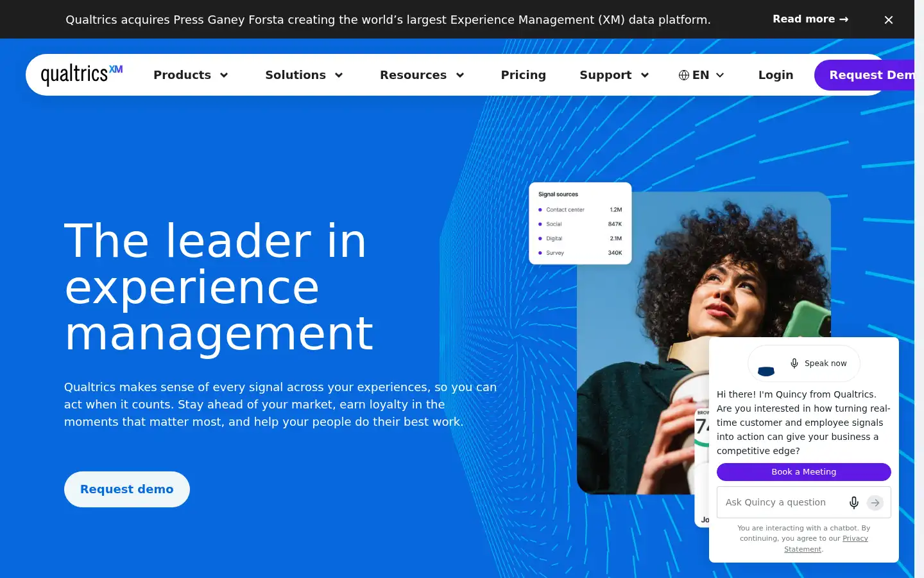This screenshot has width=924, height=578.
Task: Expand the Products dropdown chevron
Action: pos(224,75)
